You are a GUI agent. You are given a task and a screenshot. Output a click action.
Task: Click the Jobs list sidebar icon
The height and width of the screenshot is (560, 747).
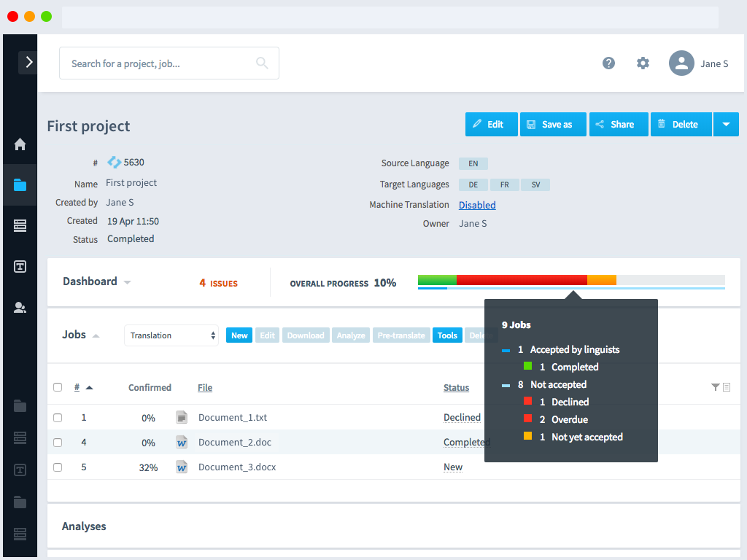tap(20, 226)
